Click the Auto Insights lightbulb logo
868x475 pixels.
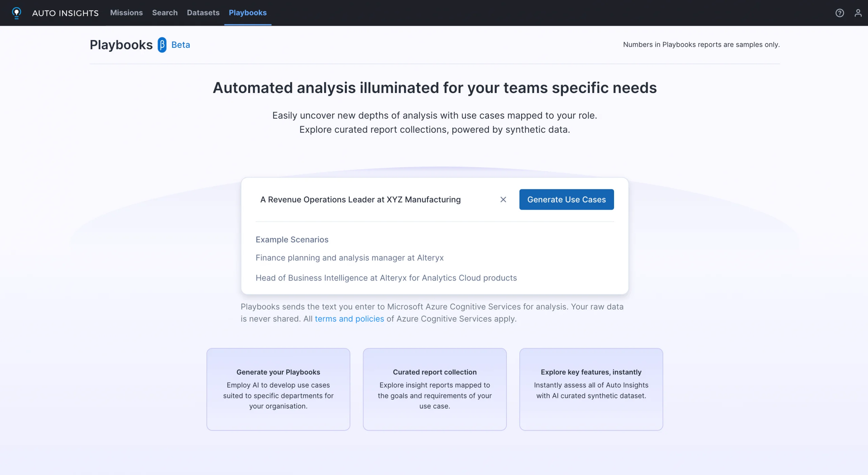[16, 13]
